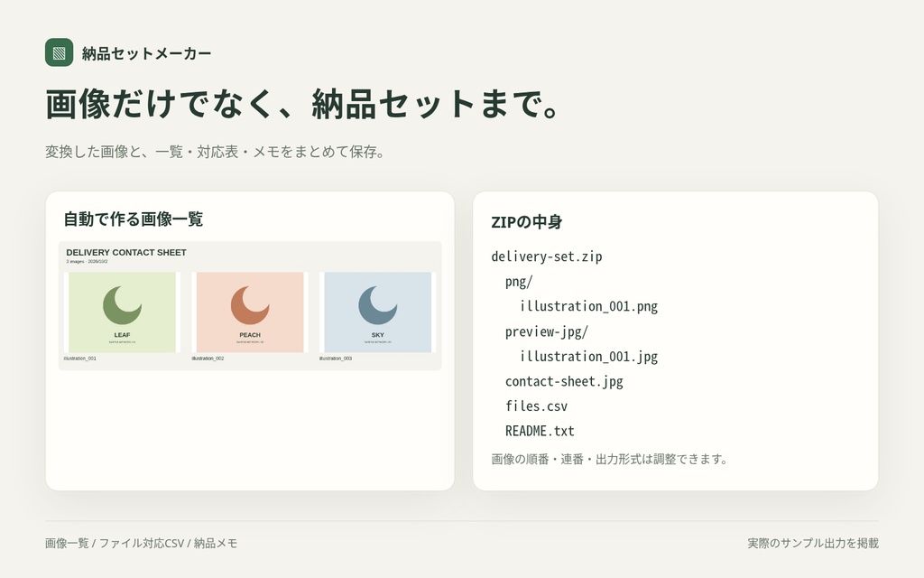Viewport: 924px width, 578px height.
Task: Click the illustration_003 caption under SKY
Action: 336,359
